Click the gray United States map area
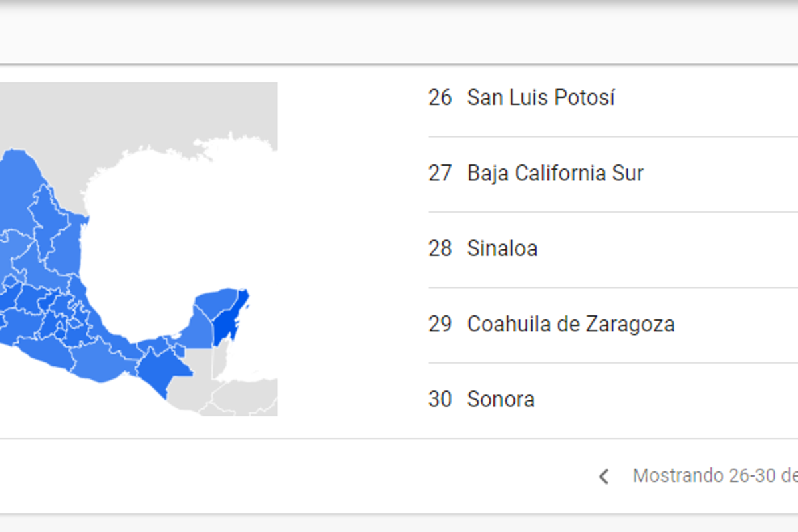Screen dimensions: 798x532 click(x=133, y=113)
